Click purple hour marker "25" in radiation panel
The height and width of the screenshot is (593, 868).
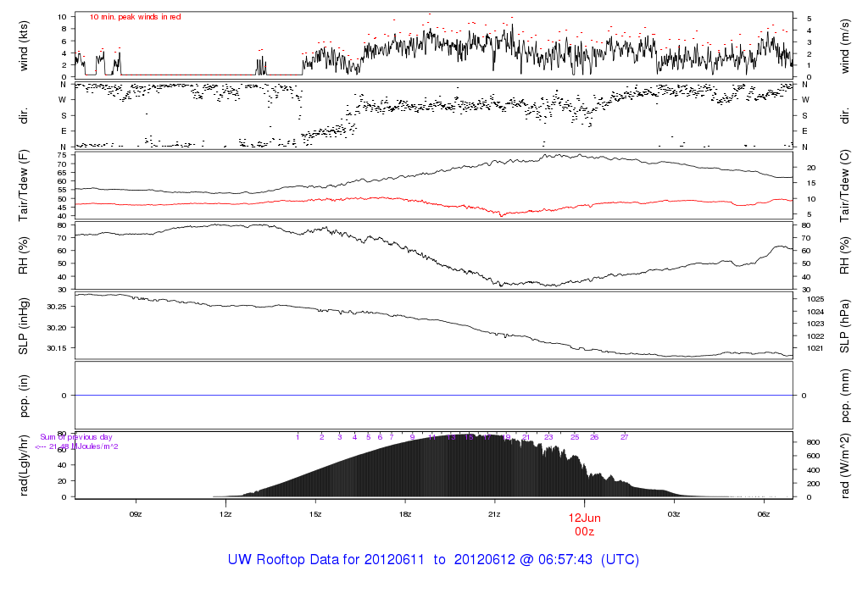tap(576, 437)
